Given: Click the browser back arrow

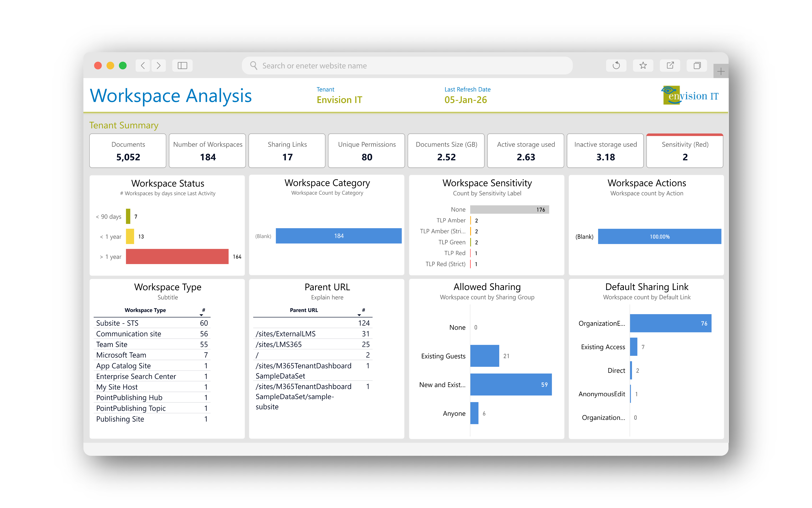Looking at the screenshot, I should [143, 65].
